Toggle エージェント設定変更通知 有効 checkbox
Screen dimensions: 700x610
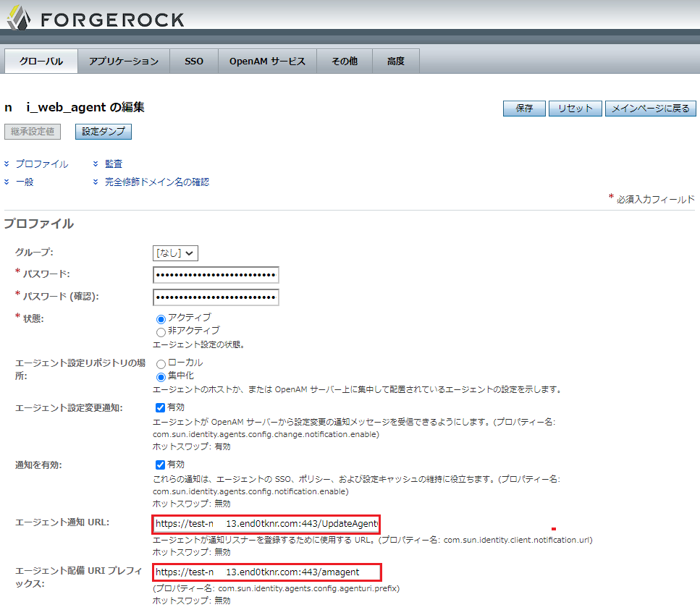pyautogui.click(x=160, y=407)
